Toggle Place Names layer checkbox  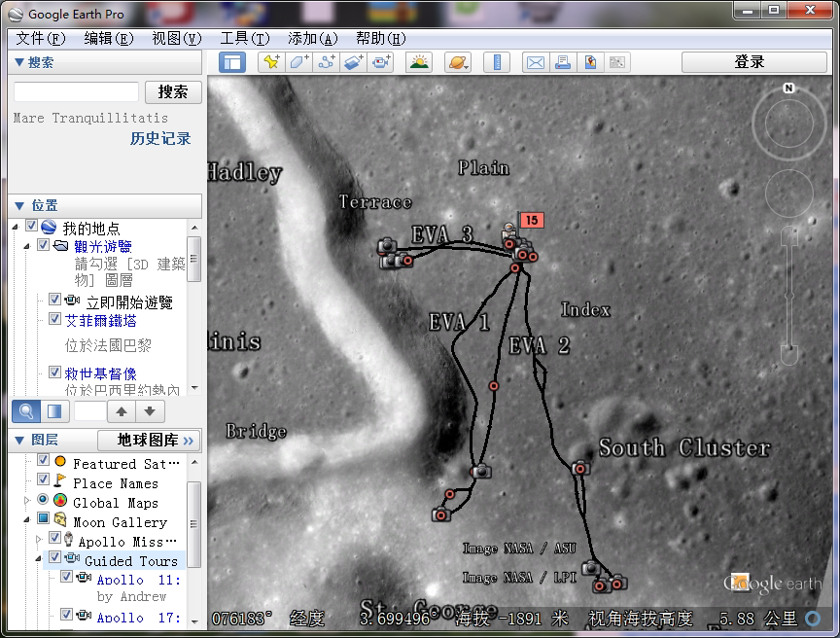pos(44,478)
